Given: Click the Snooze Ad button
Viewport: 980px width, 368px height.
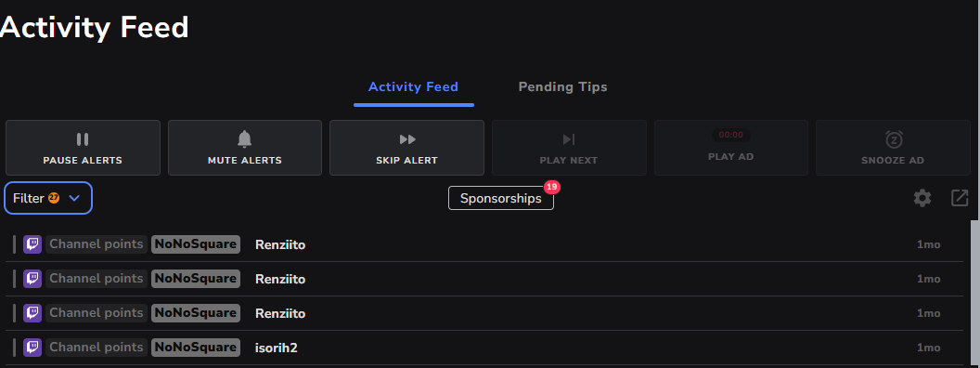Looking at the screenshot, I should coord(893,148).
